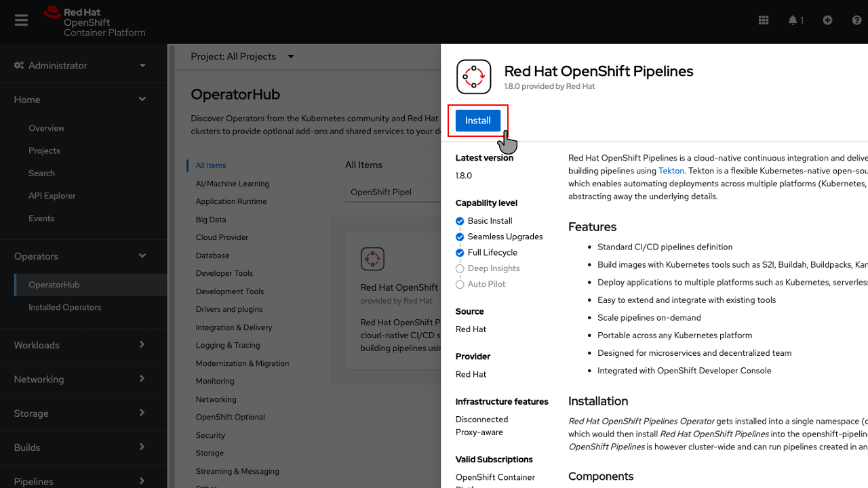868x488 pixels.
Task: Open Search in Home menu
Action: [x=41, y=174]
